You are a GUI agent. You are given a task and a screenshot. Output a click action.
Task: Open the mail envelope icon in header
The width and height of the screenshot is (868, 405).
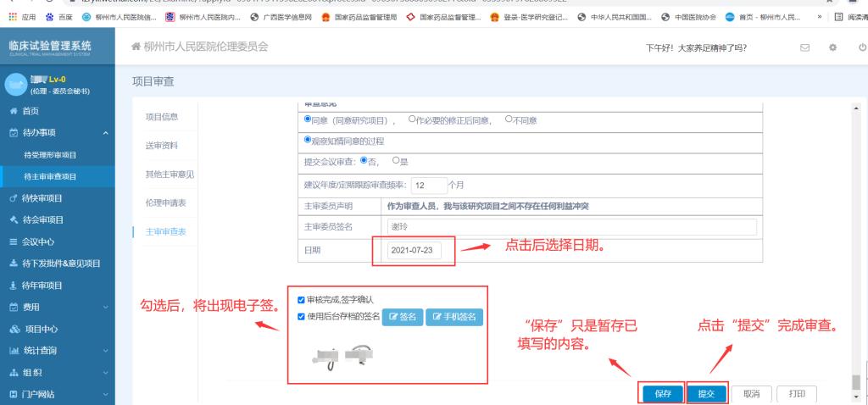806,47
